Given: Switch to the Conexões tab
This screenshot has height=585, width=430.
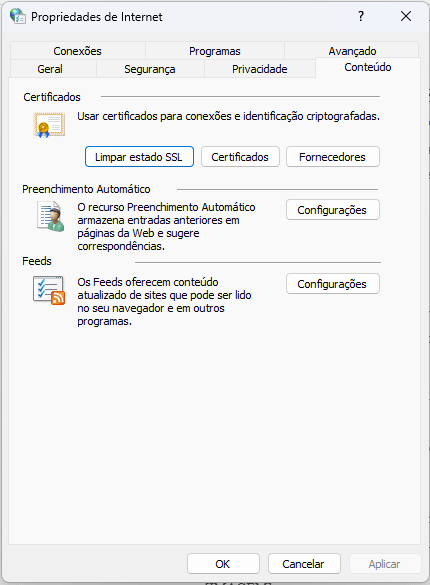Looking at the screenshot, I should pos(78,51).
